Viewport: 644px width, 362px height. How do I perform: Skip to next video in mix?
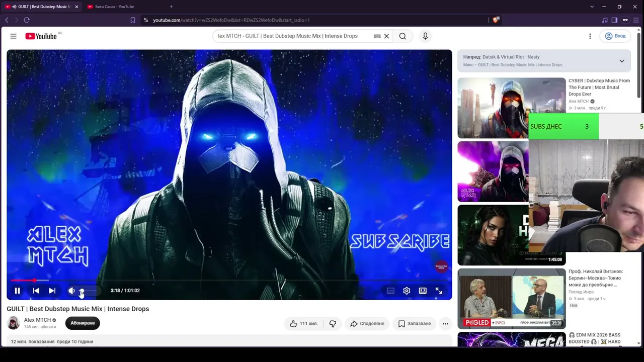coord(52,291)
